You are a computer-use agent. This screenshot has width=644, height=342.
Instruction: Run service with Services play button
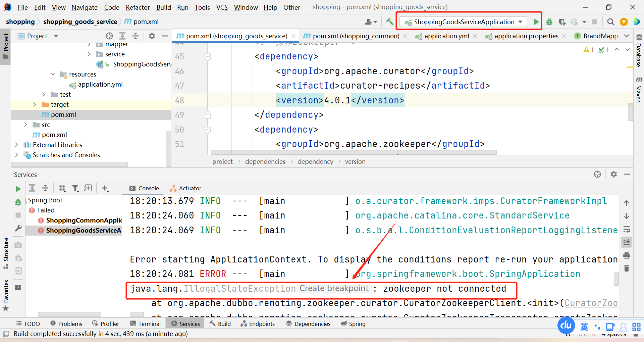click(18, 189)
